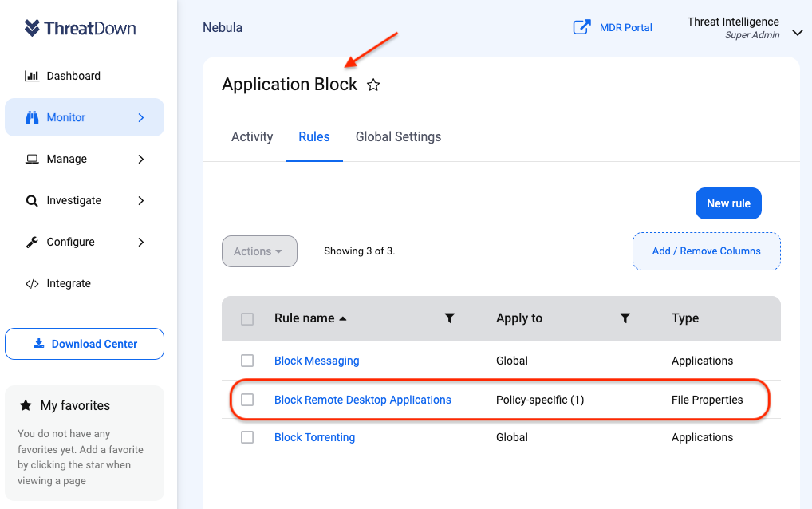This screenshot has width=812, height=509.
Task: Open the Rule name column filter
Action: [450, 318]
